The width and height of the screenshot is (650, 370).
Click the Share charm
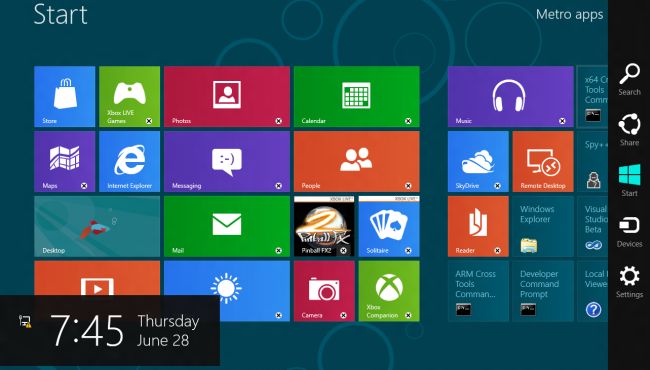point(629,130)
